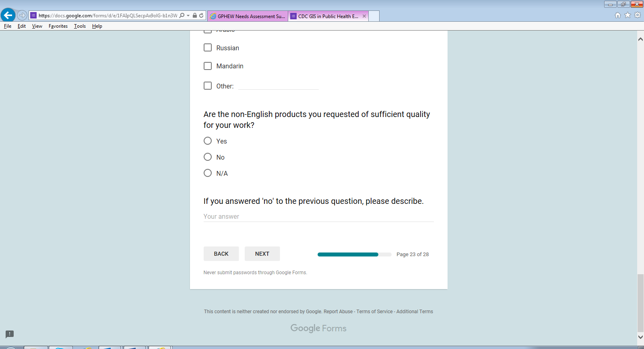Click the form page progress bar

click(x=354, y=255)
